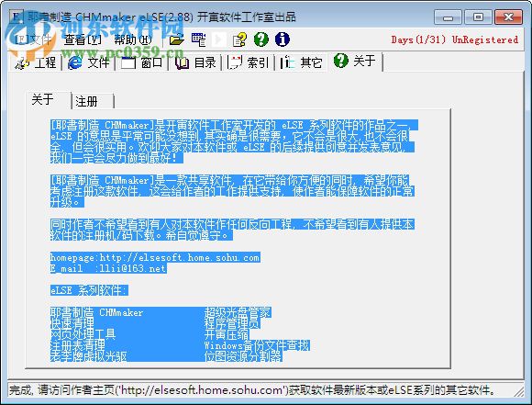Switch to the 其它 tab
Viewport: 532px width, 405px height.
point(301,62)
